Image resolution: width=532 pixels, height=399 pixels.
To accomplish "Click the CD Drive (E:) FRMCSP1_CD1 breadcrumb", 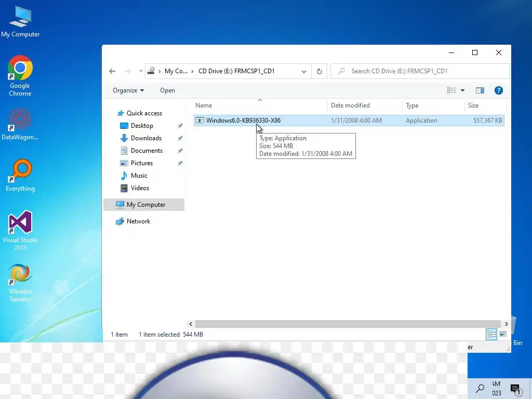I will pyautogui.click(x=236, y=71).
